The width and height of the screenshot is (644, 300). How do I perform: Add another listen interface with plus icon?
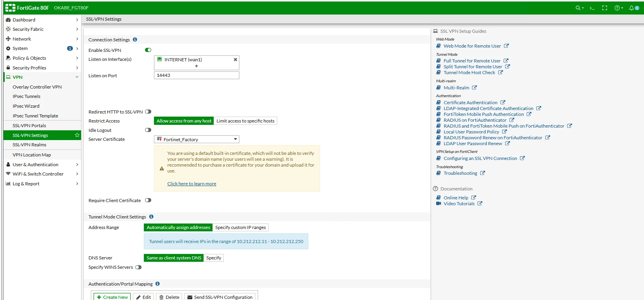pos(196,66)
